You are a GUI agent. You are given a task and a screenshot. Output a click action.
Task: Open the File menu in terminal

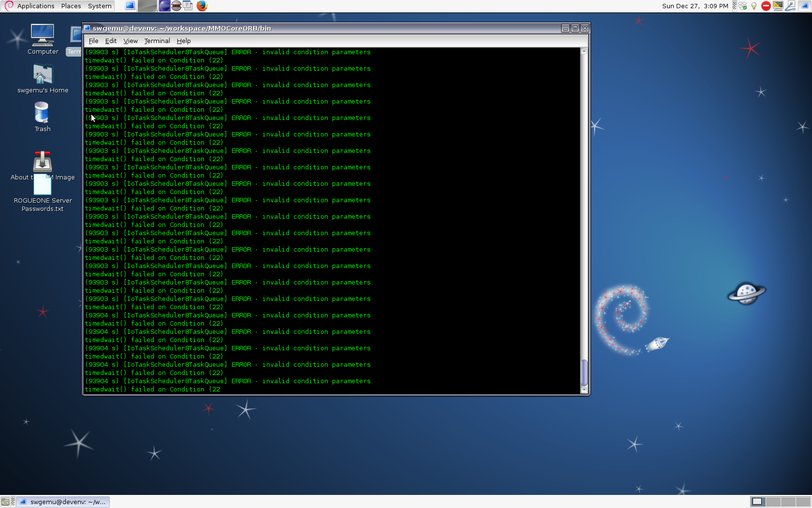[x=93, y=41]
